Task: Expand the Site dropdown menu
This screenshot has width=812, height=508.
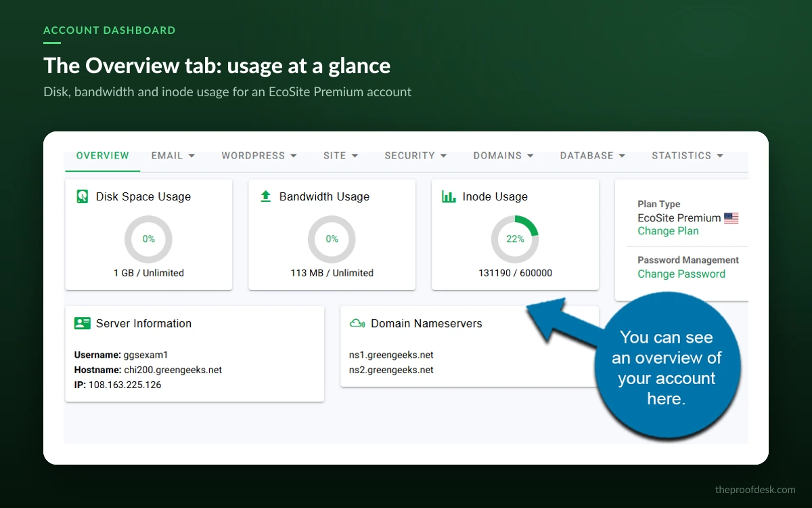Action: (341, 155)
